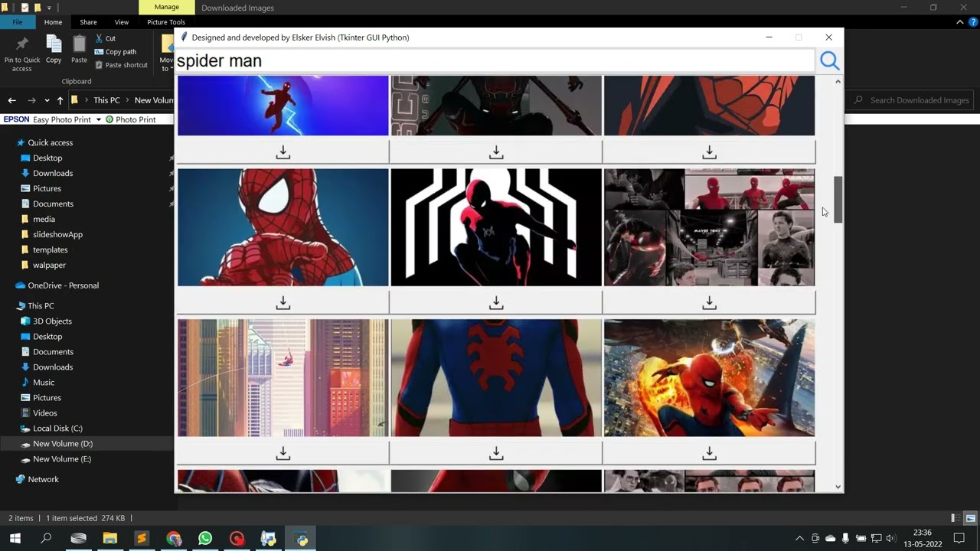
Task: Expand the chevron after This PC in address bar
Action: tap(127, 100)
